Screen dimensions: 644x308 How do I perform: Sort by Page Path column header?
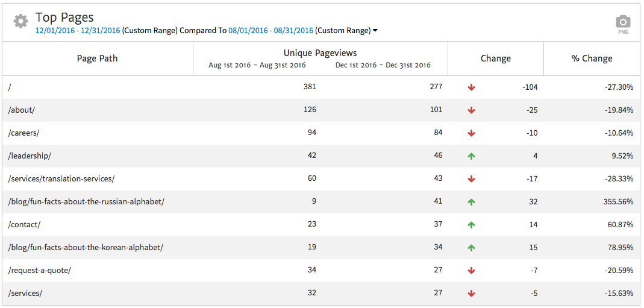[x=97, y=58]
